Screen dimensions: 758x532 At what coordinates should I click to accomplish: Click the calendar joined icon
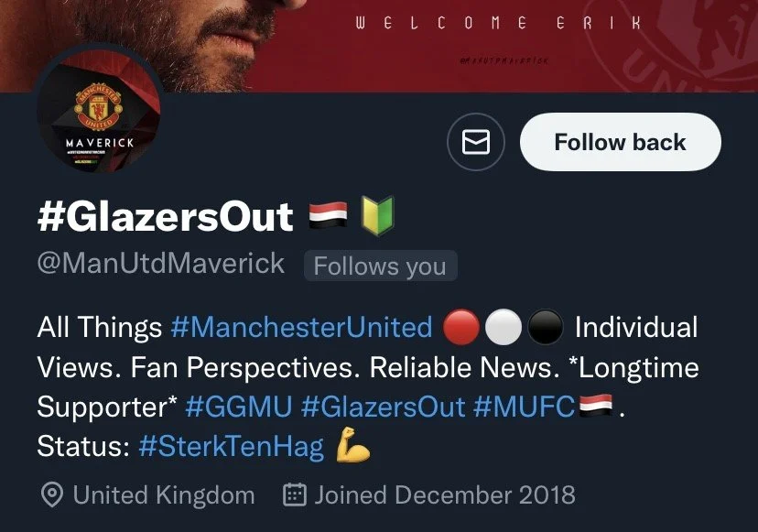pos(295,494)
